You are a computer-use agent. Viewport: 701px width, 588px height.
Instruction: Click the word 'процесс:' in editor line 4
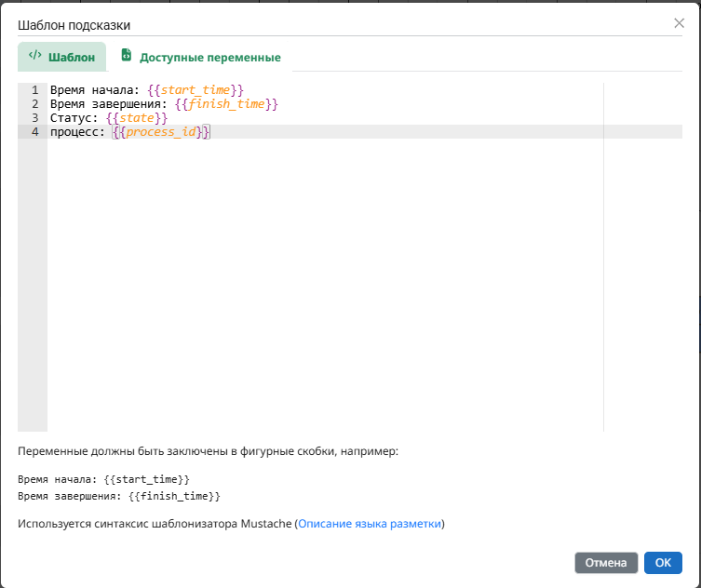(x=77, y=132)
